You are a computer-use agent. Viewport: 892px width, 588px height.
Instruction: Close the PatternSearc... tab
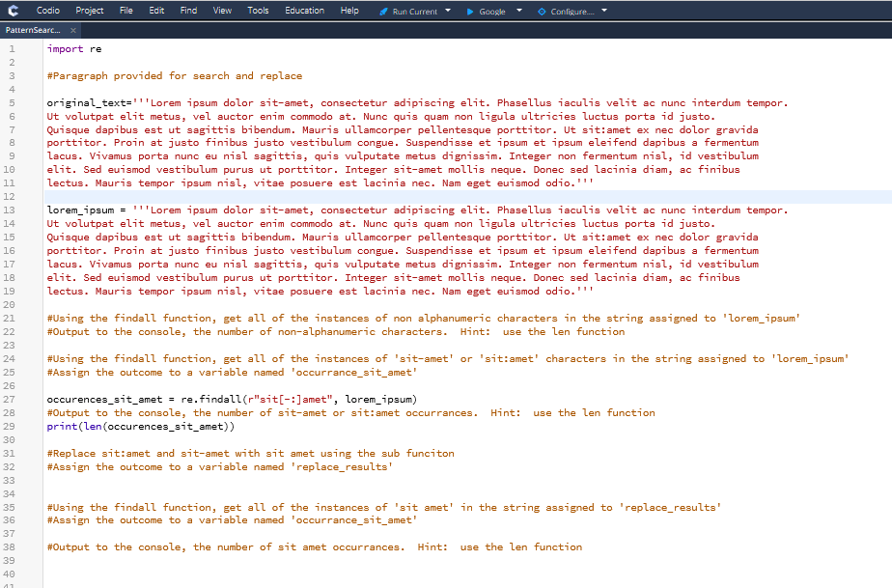72,30
